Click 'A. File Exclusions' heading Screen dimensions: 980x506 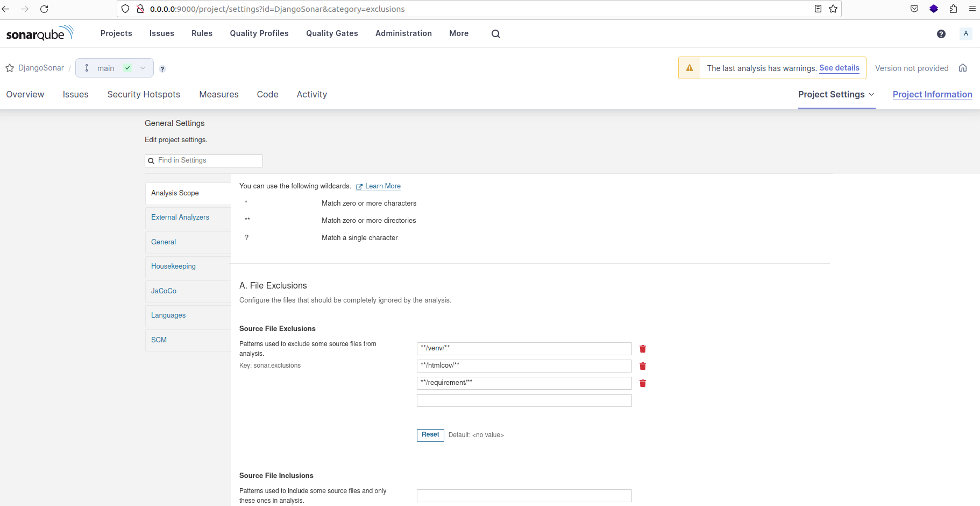click(x=273, y=286)
